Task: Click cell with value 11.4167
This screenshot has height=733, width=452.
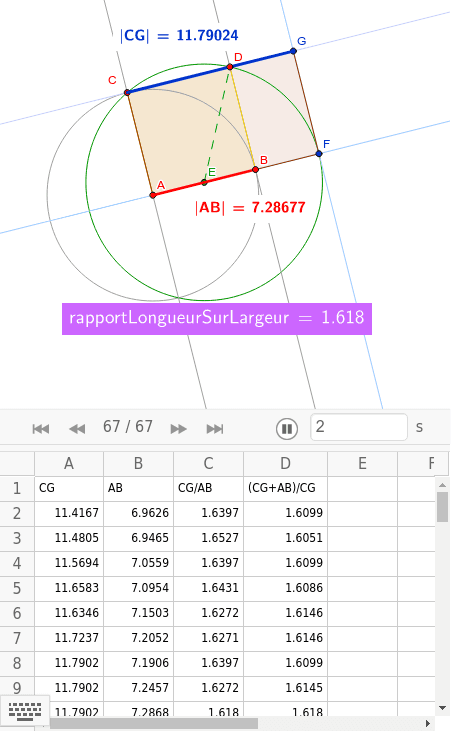Action: pyautogui.click(x=69, y=513)
